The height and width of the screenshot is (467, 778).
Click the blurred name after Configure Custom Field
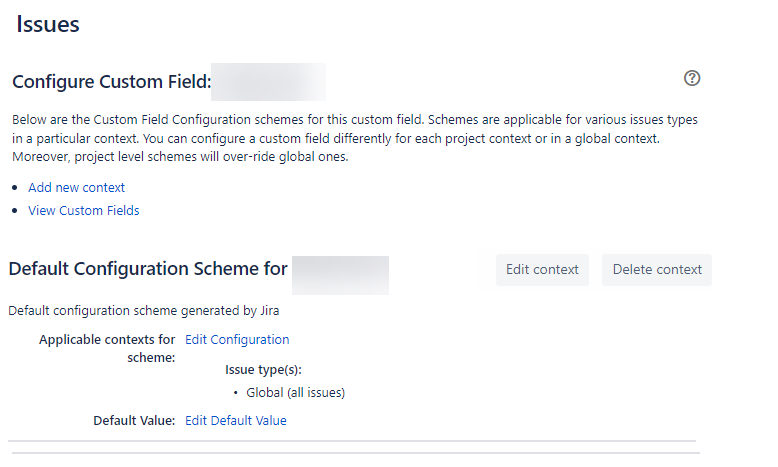(x=268, y=81)
